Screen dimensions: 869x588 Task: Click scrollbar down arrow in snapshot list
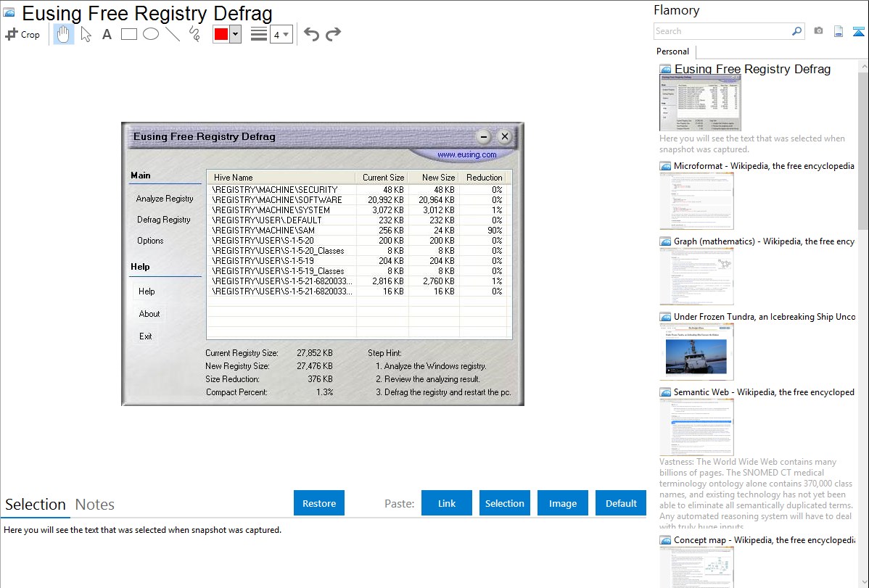[x=863, y=582]
